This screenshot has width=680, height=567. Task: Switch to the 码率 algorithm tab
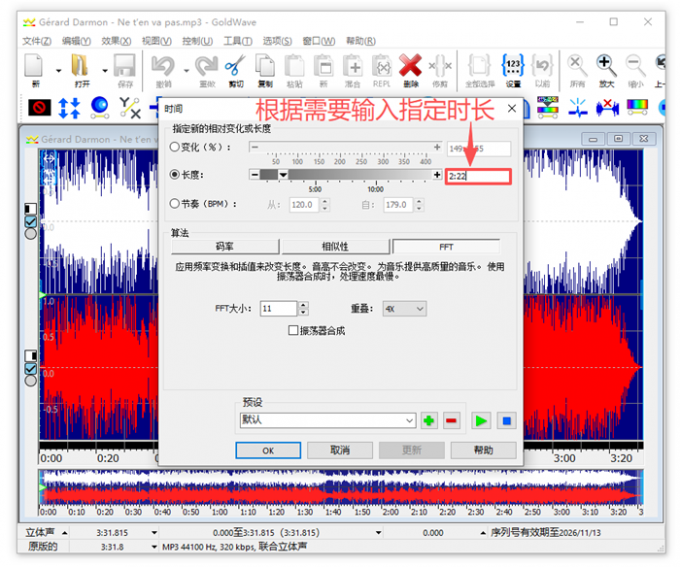(x=225, y=246)
